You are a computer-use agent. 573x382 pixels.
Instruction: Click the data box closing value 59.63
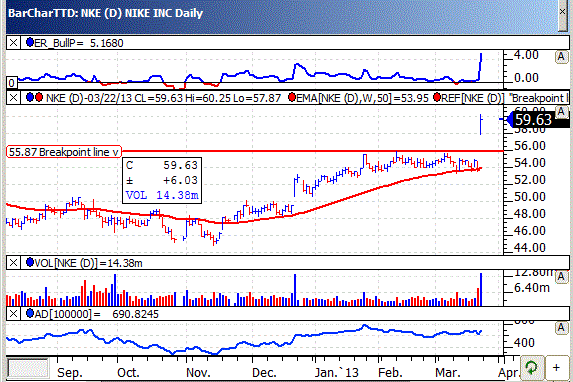pyautogui.click(x=180, y=165)
